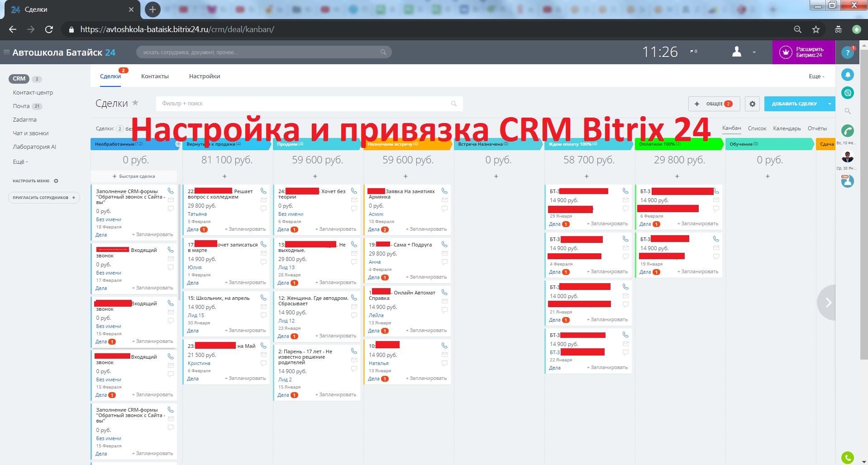Open the Отчёты view
The image size is (868, 465).
click(x=817, y=128)
